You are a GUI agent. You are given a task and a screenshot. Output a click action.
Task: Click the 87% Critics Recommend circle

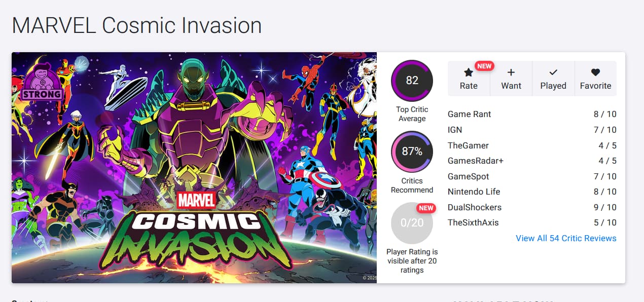pyautogui.click(x=412, y=152)
